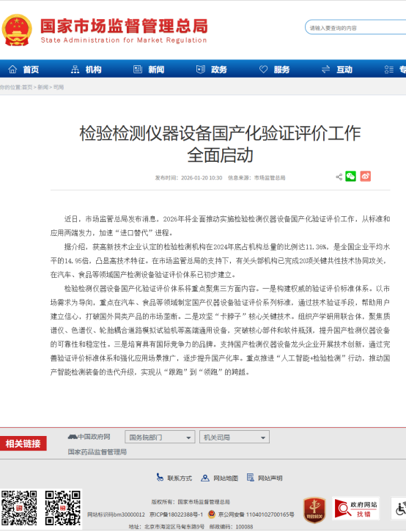The image size is (406, 532).
Task: Open the 新闻 navigation menu
Action: coord(149,70)
